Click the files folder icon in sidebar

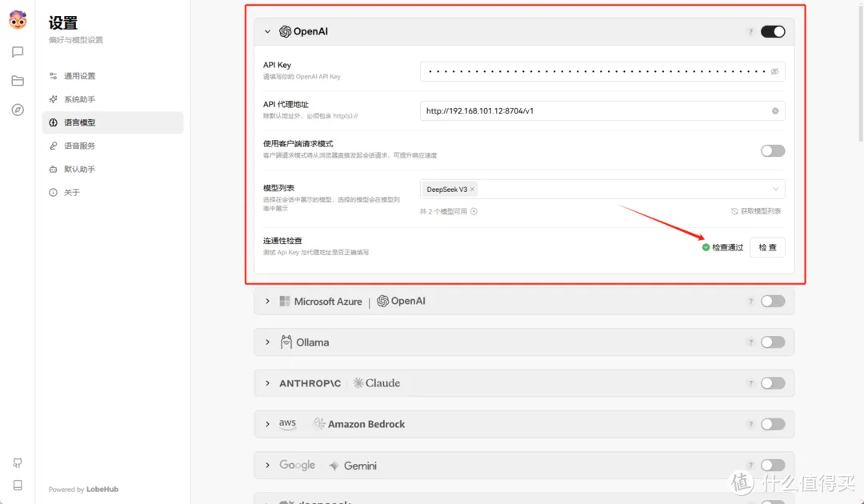pyautogui.click(x=18, y=80)
